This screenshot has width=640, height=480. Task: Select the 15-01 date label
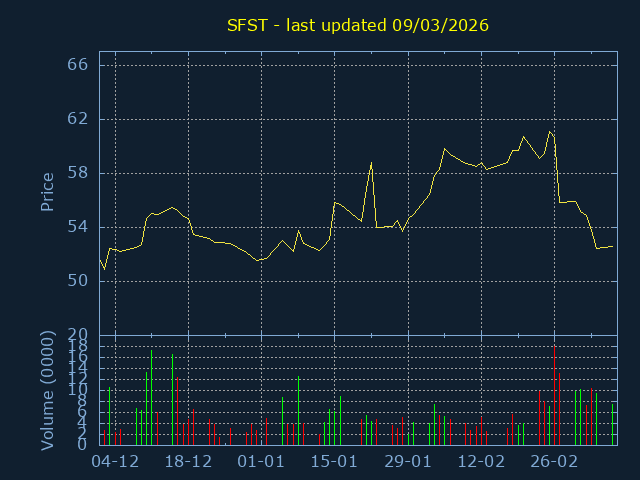(x=334, y=462)
